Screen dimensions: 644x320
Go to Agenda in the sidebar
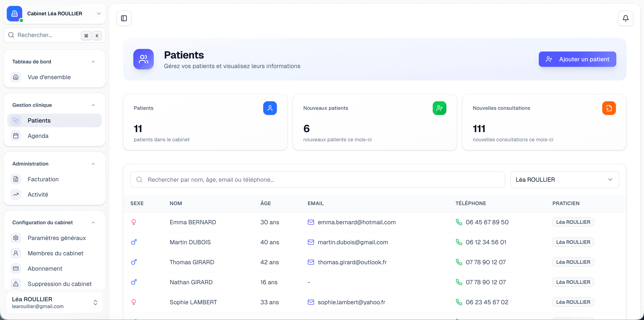38,136
